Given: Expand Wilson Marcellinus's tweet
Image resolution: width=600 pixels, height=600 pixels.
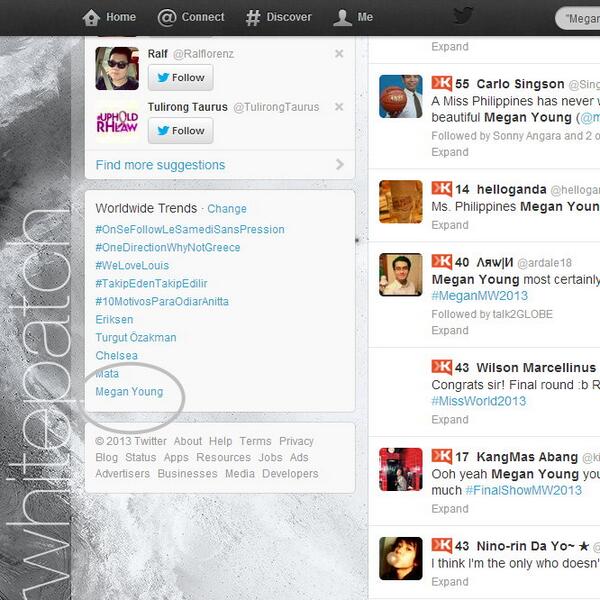Looking at the screenshot, I should point(450,420).
